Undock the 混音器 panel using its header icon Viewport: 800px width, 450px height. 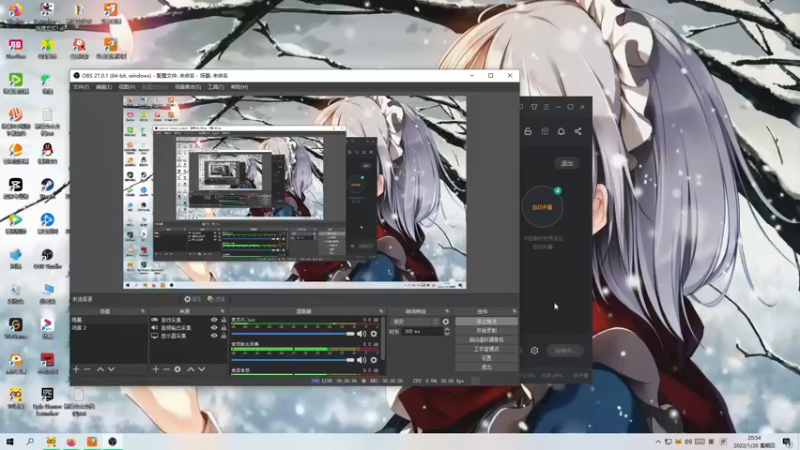click(x=381, y=311)
